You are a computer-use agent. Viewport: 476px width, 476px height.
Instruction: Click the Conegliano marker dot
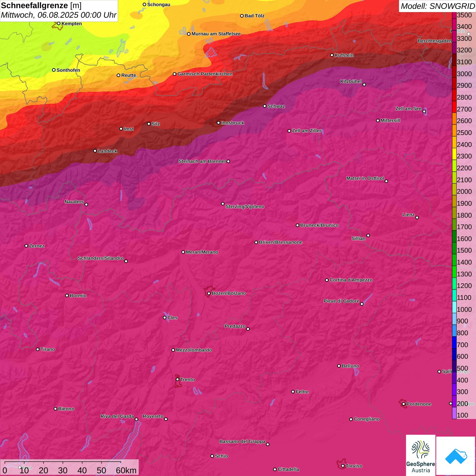tap(351, 419)
